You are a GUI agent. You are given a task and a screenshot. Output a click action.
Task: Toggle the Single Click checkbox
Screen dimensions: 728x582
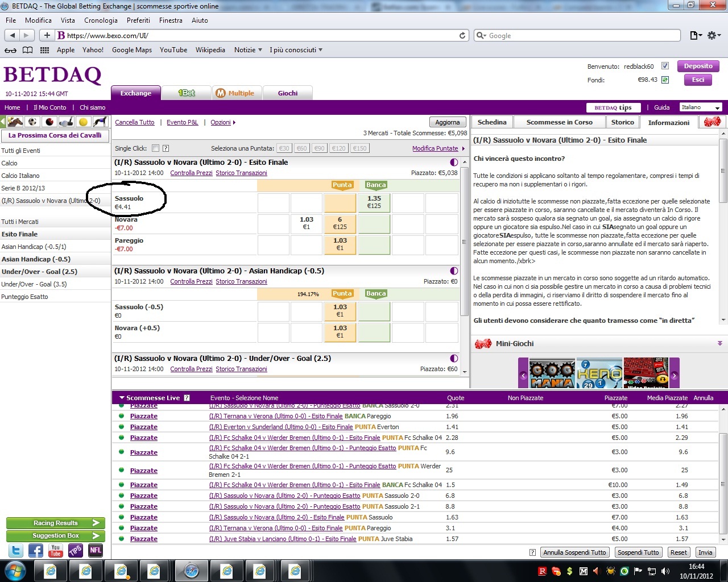pyautogui.click(x=155, y=148)
